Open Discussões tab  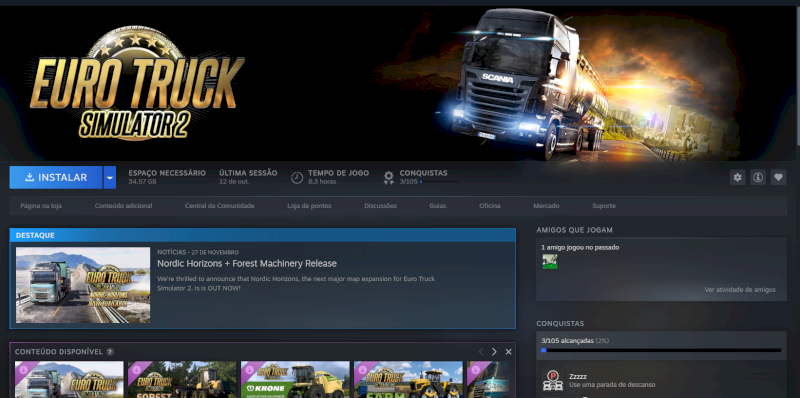[x=380, y=206]
